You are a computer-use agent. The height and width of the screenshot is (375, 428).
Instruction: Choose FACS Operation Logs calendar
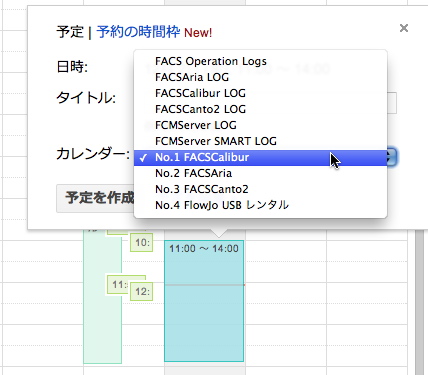(260, 61)
